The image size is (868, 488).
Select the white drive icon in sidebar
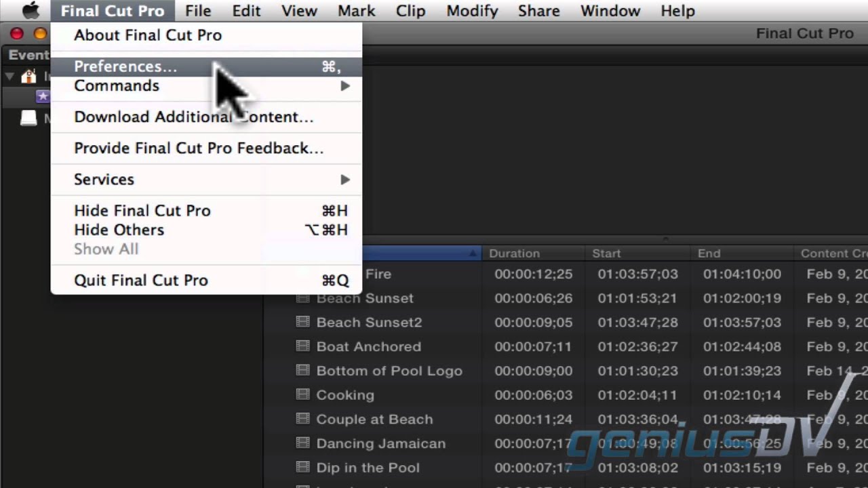(x=28, y=119)
